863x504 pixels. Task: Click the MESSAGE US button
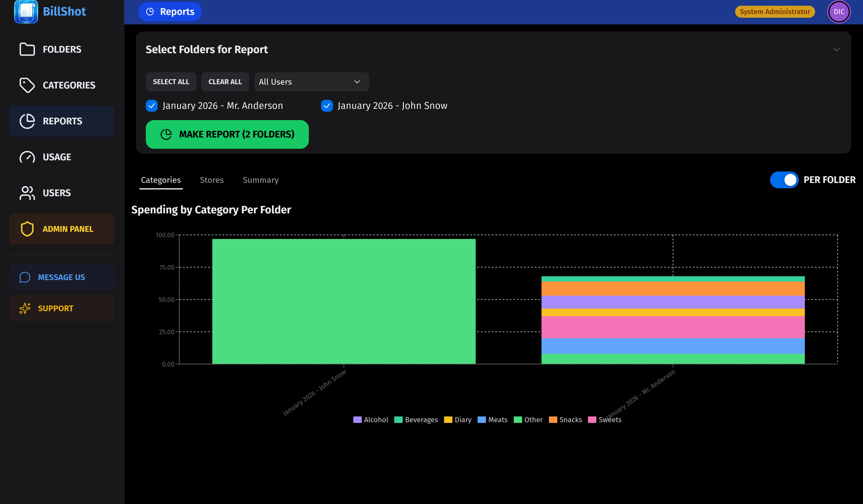[62, 277]
